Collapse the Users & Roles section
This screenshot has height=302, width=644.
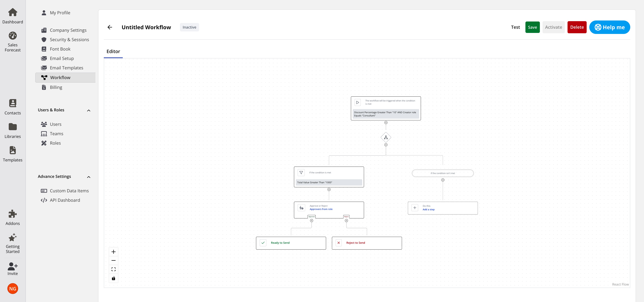pos(89,110)
